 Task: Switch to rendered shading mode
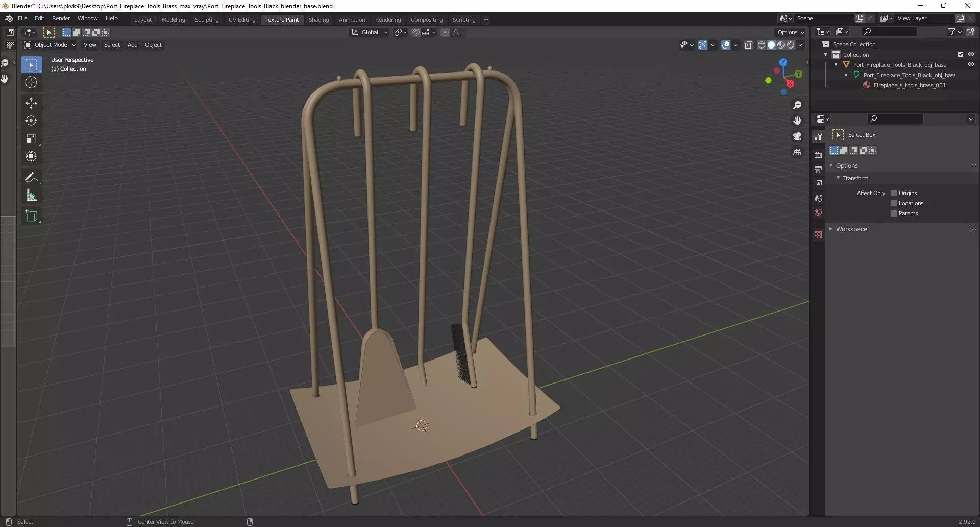(791, 45)
